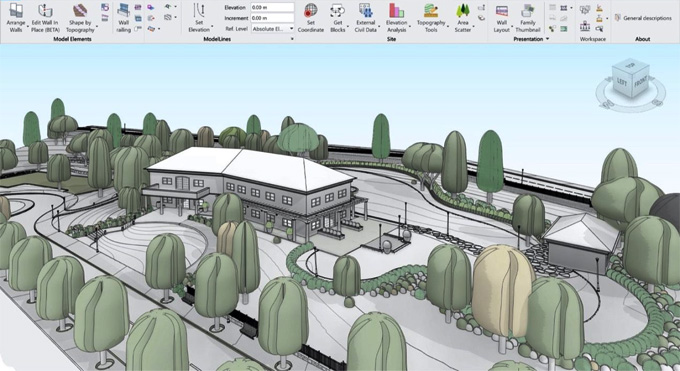680x371 pixels.
Task: Activate the Set Elevation tool
Action: point(199,17)
